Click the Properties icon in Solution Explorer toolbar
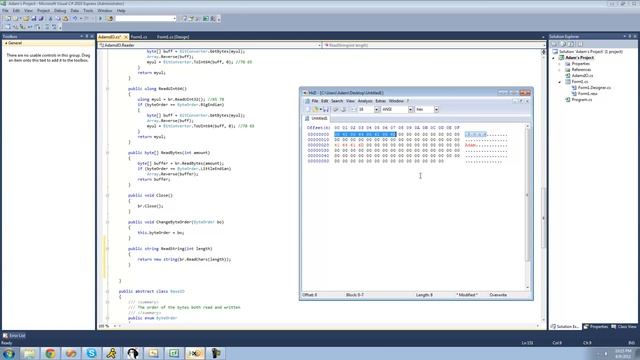Screen dimensions: 640x360 tap(554, 44)
